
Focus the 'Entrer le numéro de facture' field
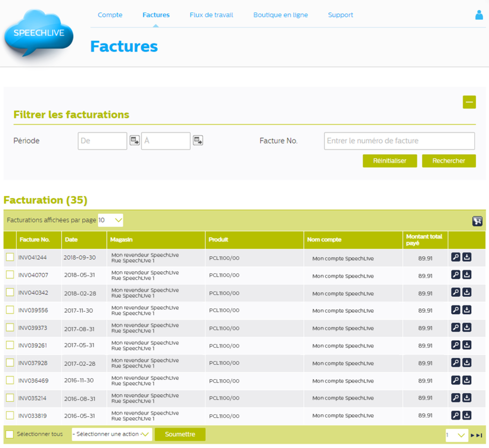click(x=399, y=141)
